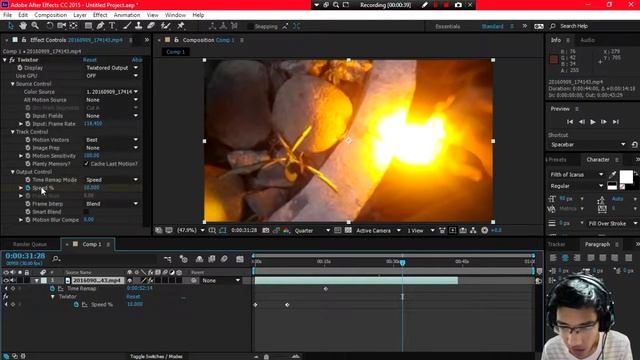Image resolution: width=640 pixels, height=360 pixels.
Task: Select the Clone Stamp tool
Action: coord(139,26)
